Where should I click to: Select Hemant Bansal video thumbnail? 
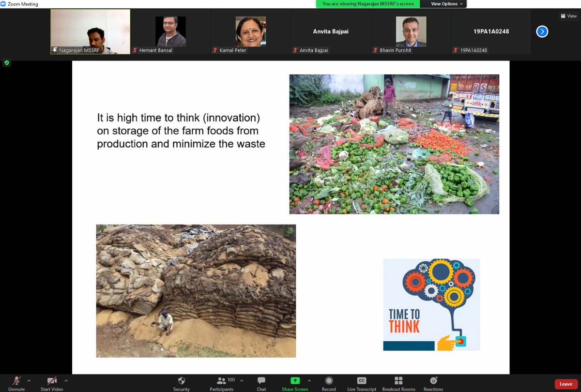(170, 31)
